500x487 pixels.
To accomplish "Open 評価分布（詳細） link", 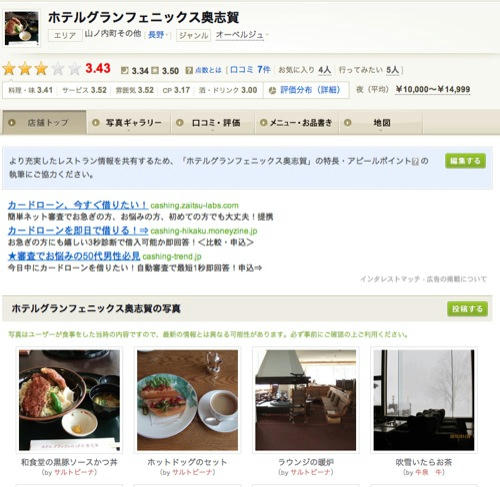I will click(310, 90).
